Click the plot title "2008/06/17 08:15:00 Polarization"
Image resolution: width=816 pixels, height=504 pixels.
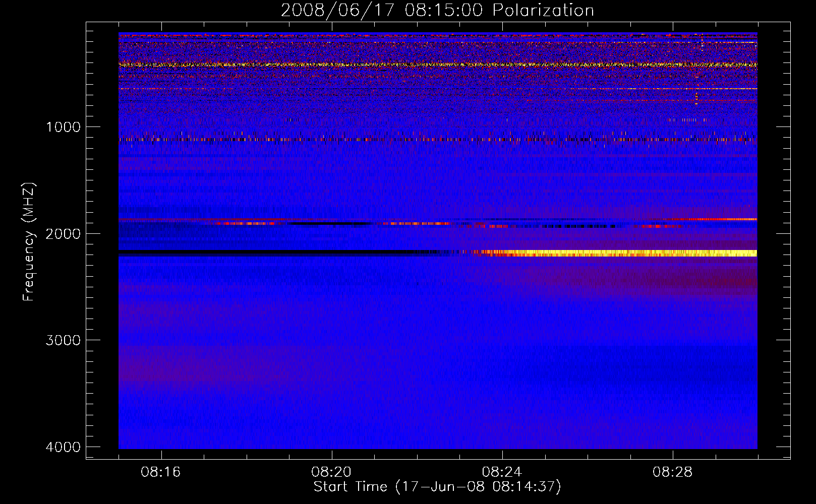click(x=437, y=11)
